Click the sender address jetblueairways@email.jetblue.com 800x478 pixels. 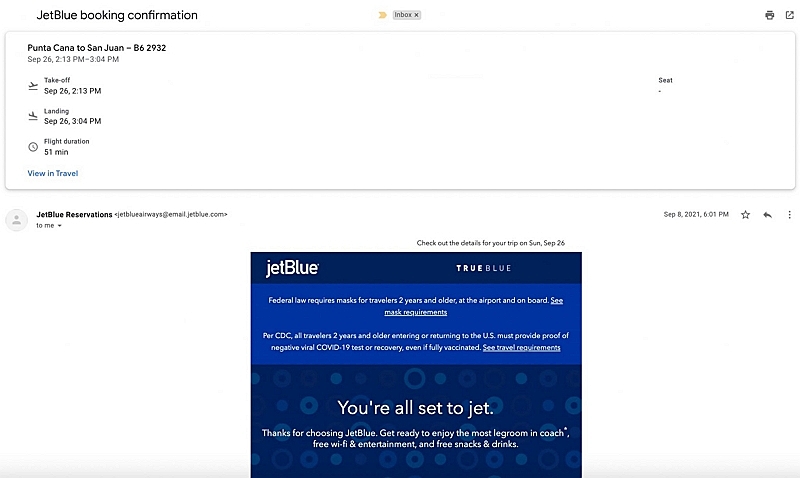point(171,215)
